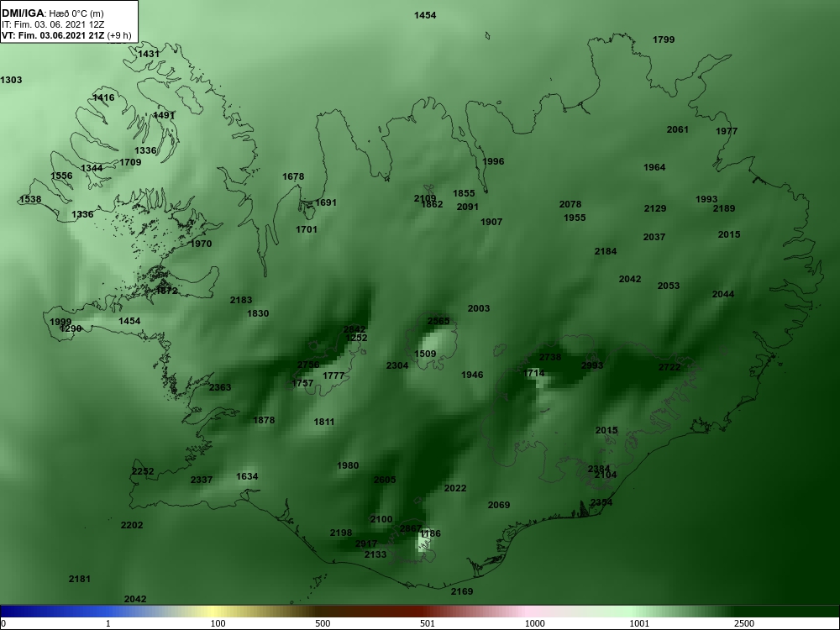Select the map value 2363
Screen dimensions: 840x630
(220, 387)
